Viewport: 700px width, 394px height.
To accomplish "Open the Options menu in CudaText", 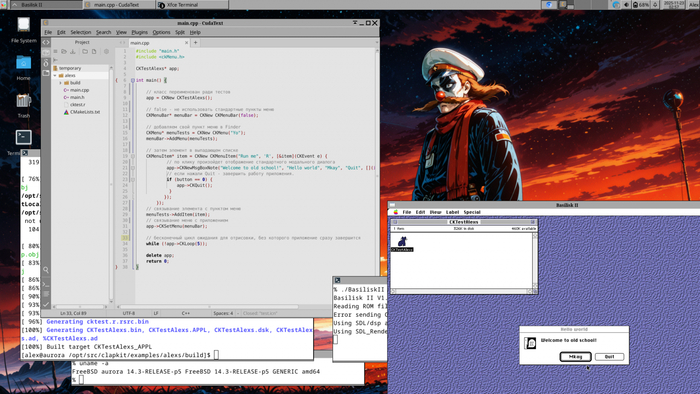I will click(161, 32).
